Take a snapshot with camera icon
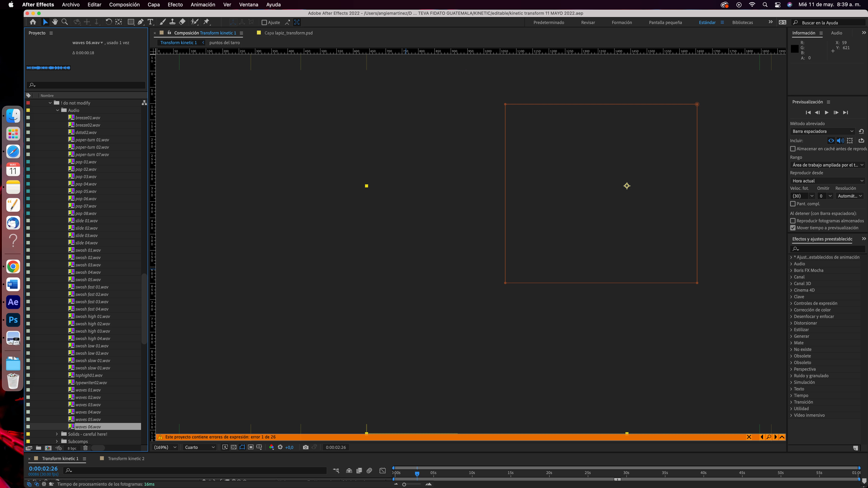The width and height of the screenshot is (868, 488). point(305,447)
